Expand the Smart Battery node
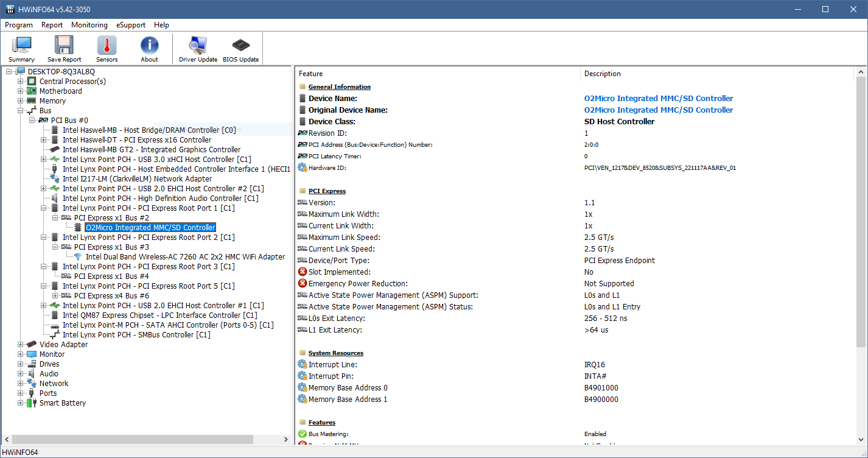 [21, 403]
